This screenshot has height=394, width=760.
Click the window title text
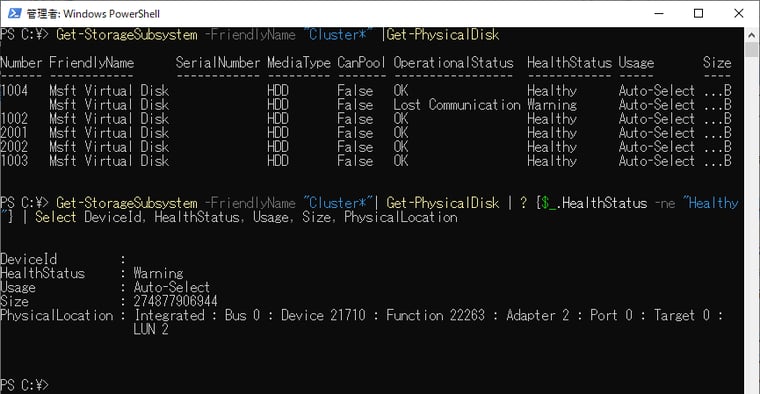[x=93, y=14]
